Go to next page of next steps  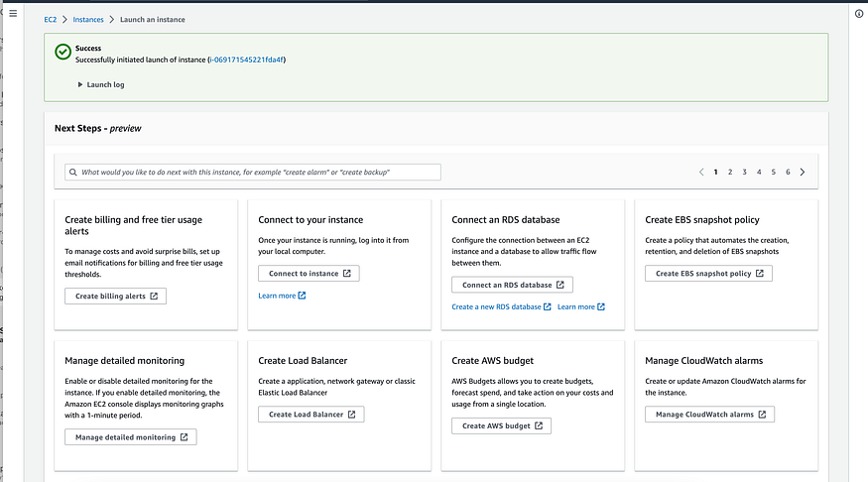click(x=803, y=172)
